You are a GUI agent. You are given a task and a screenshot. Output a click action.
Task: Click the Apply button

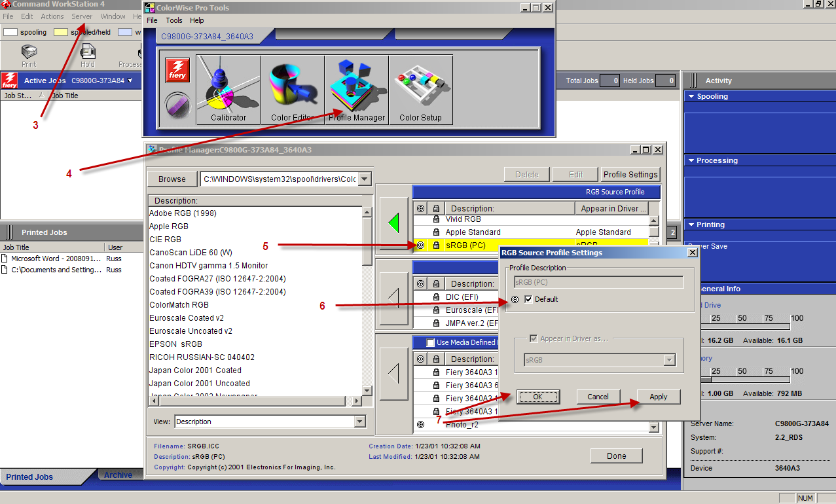coord(659,397)
